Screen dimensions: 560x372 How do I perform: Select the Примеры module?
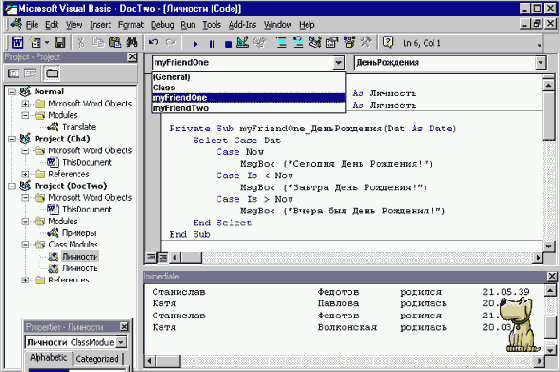pyautogui.click(x=79, y=233)
